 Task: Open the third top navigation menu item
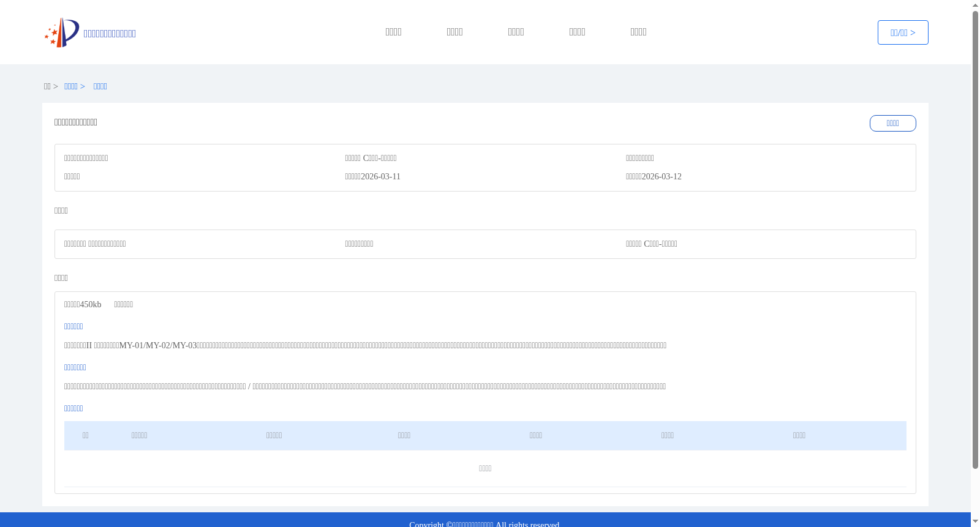pyautogui.click(x=516, y=32)
